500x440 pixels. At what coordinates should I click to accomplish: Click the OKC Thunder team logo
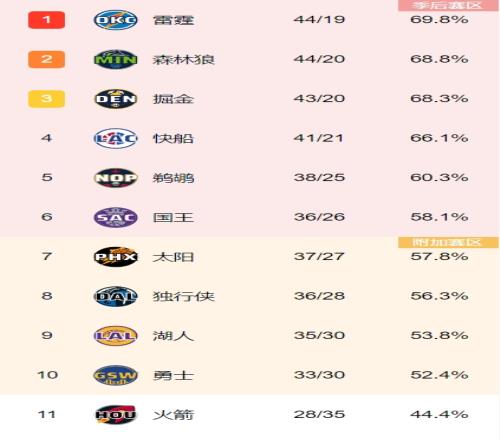pos(115,20)
